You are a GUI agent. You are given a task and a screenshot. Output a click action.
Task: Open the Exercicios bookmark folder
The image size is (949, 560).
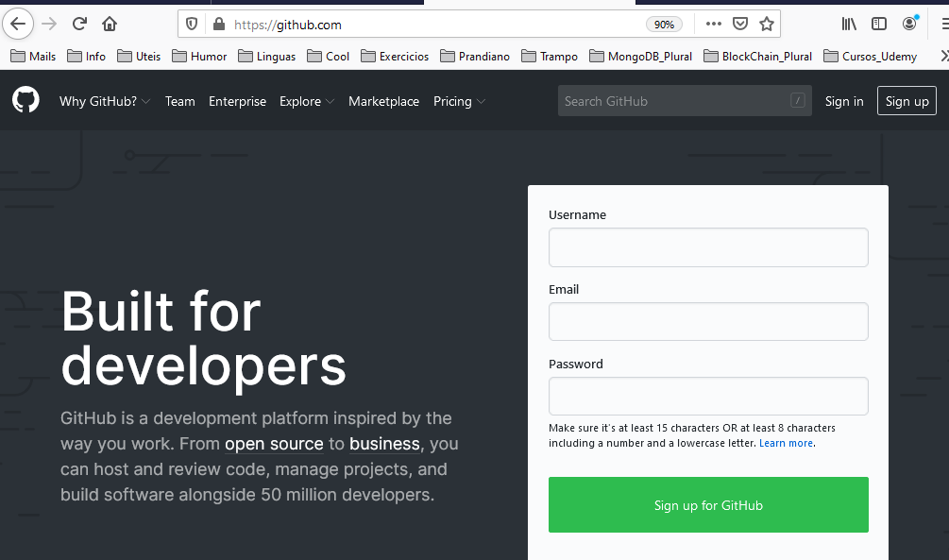[395, 57]
